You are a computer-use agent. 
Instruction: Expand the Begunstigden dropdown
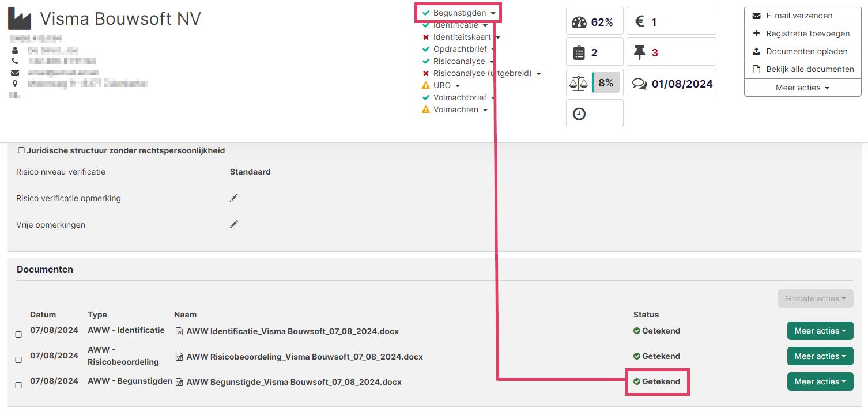click(493, 13)
